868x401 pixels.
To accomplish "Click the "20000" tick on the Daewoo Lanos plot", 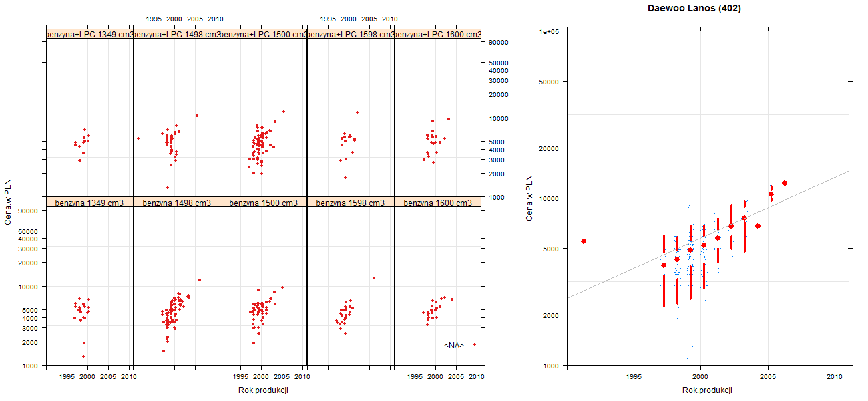I will [550, 148].
